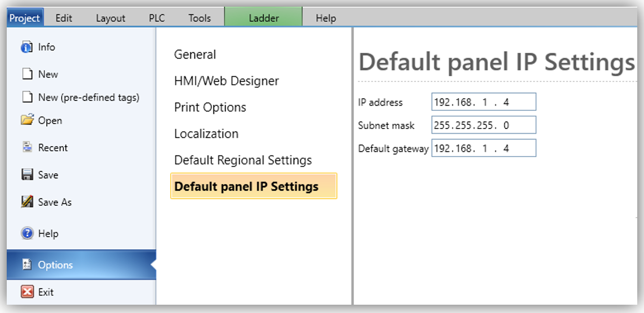This screenshot has height=313, width=644.
Task: Select HMI/Web Designer options category
Action: click(227, 81)
